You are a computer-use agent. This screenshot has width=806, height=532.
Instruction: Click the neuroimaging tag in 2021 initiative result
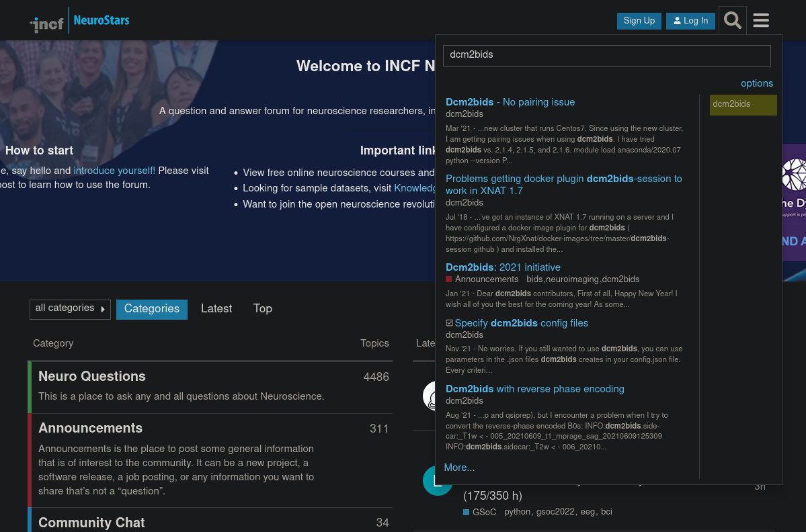point(572,279)
